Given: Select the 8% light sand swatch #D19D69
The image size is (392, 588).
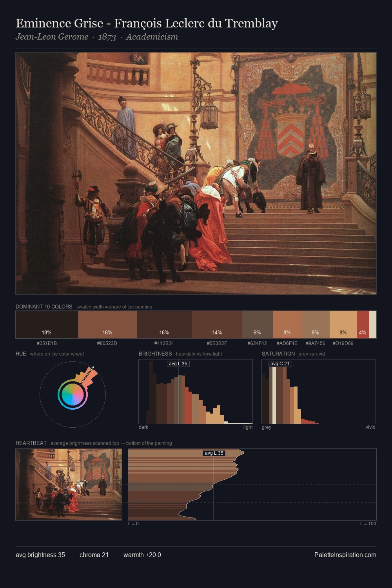Looking at the screenshot, I should (x=343, y=325).
